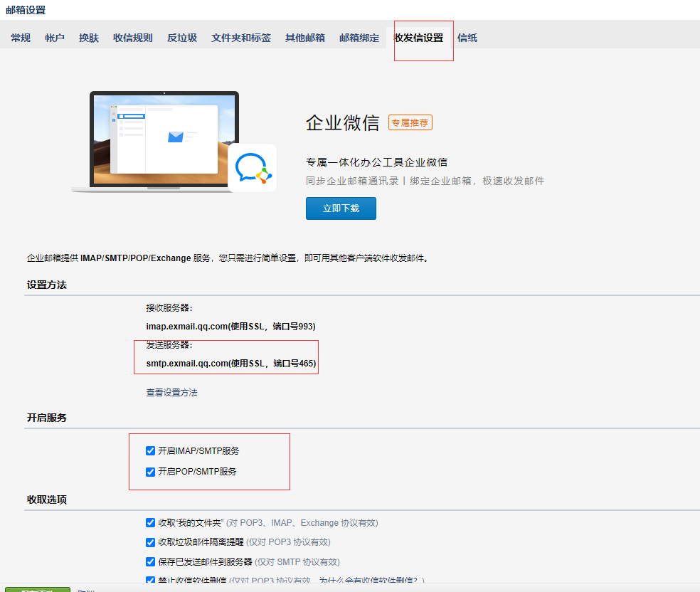
Task: Switch to the 常规 tab
Action: [x=20, y=38]
